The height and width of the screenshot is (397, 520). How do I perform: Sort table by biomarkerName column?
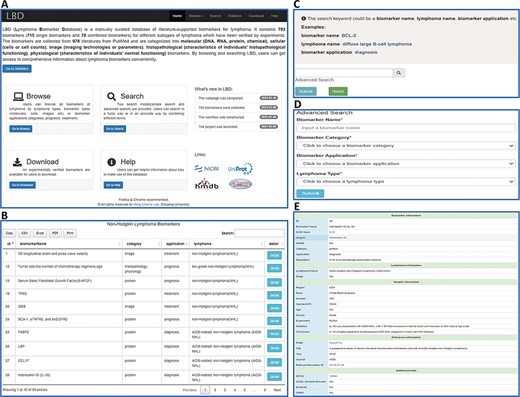pos(69,244)
